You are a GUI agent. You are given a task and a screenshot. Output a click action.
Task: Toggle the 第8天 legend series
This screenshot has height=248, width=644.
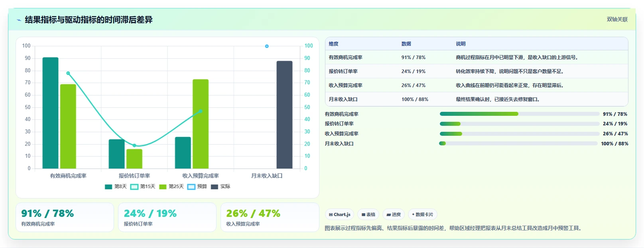coord(116,186)
